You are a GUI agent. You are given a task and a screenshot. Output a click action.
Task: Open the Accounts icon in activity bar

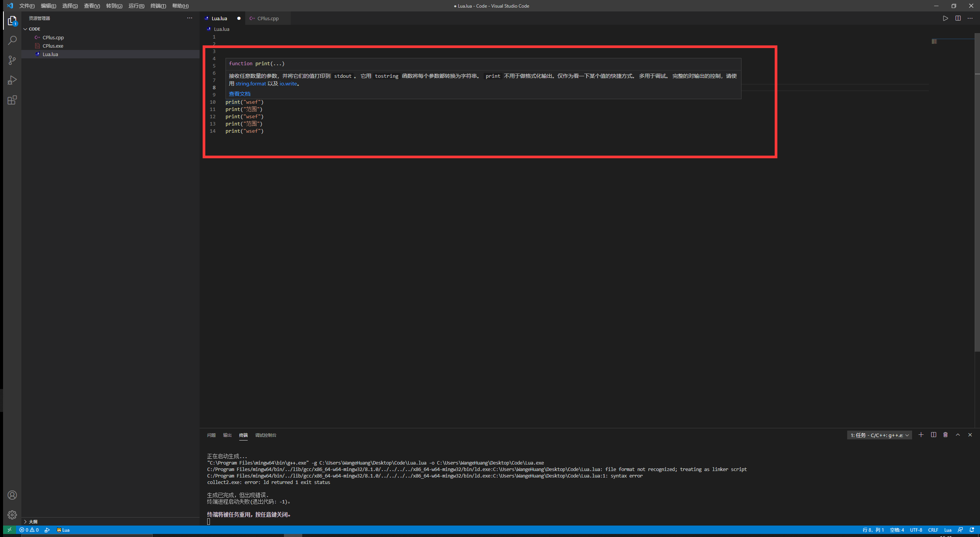(x=12, y=495)
